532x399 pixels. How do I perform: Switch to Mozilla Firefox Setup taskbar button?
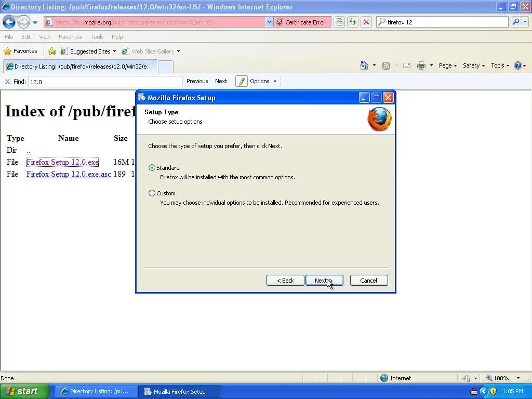tap(179, 392)
